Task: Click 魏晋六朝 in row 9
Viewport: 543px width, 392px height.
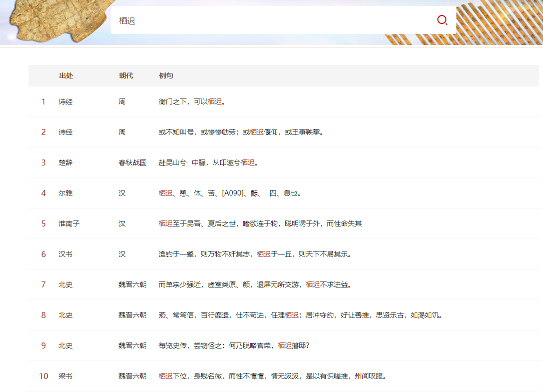Action: pyautogui.click(x=132, y=345)
